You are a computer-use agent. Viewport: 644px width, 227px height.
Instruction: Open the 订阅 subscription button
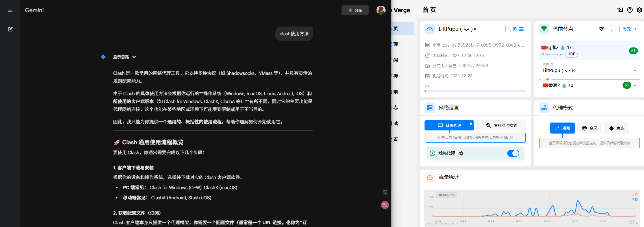[515, 29]
